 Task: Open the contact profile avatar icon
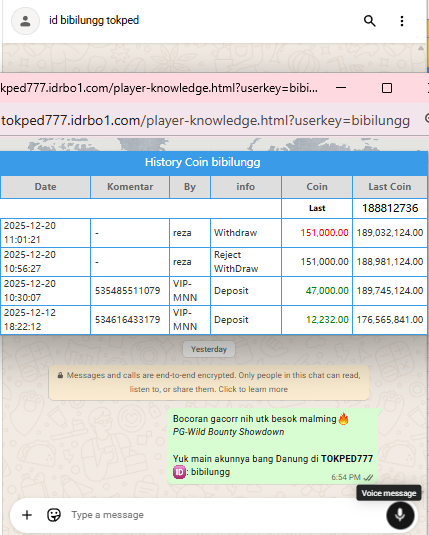pos(25,21)
